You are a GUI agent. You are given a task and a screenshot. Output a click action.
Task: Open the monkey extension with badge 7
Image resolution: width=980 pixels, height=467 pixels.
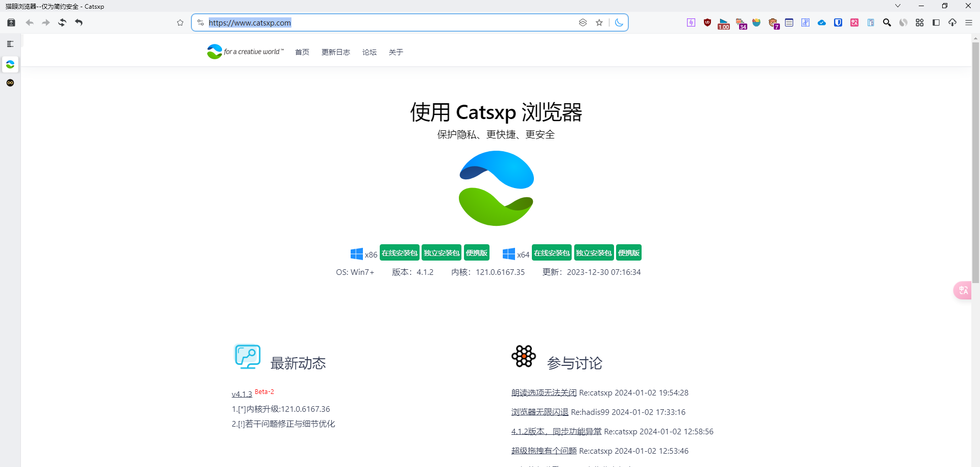(x=774, y=24)
